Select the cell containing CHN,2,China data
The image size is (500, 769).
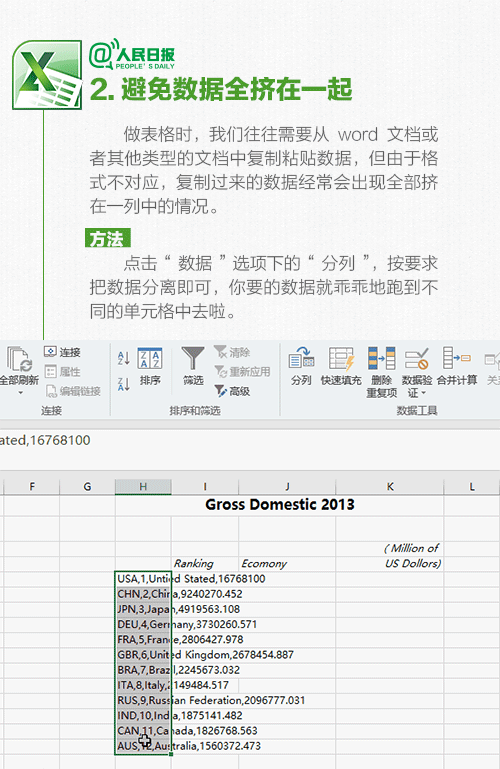(143, 594)
